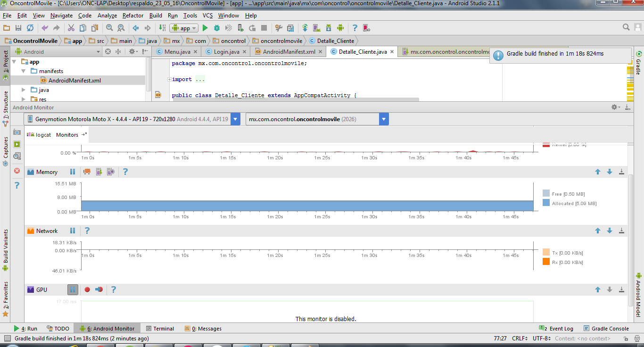Open the Android project view dropdown

[58, 52]
